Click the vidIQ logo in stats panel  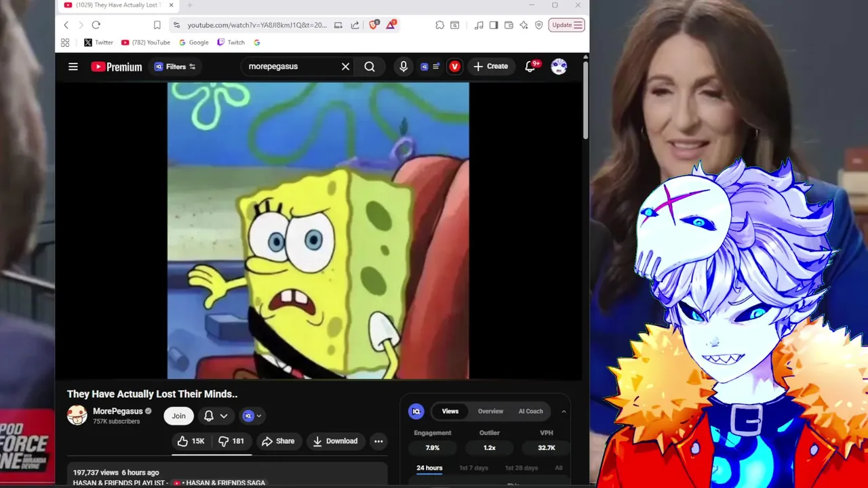pyautogui.click(x=416, y=411)
